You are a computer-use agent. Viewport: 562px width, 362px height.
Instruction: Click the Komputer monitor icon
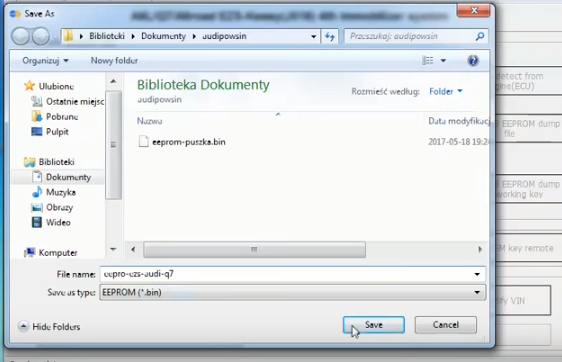29,252
